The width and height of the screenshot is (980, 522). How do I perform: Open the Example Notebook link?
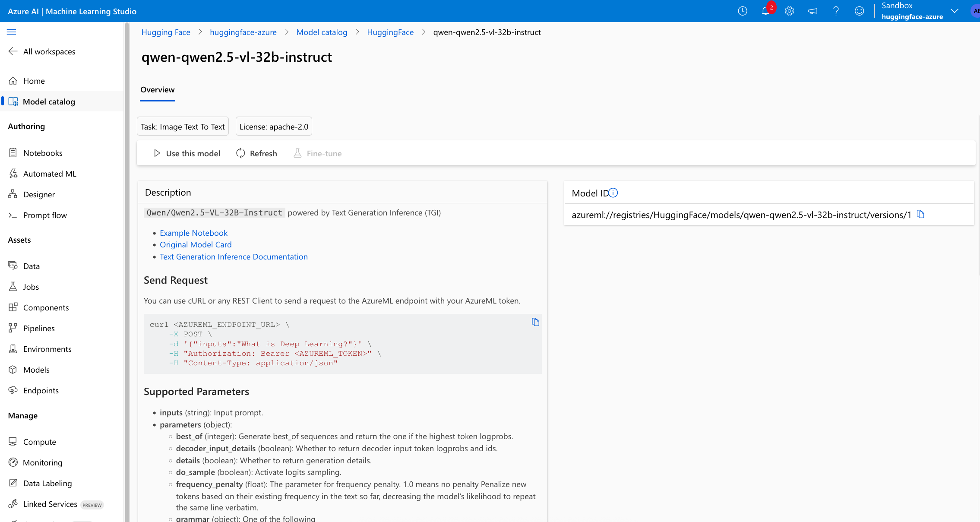(193, 233)
